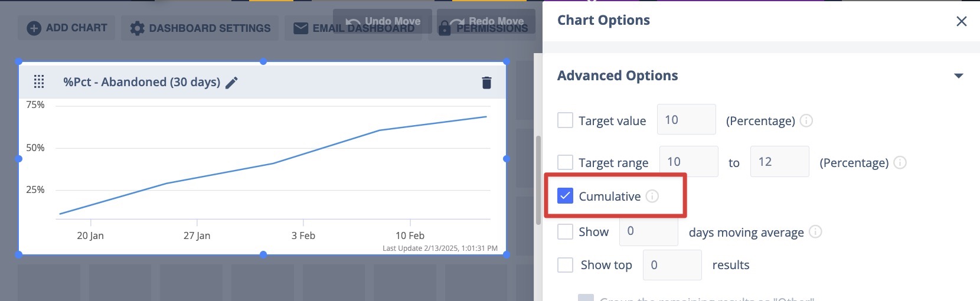Click the Add Chart button
Screen dimensions: 980x301
pyautogui.click(x=67, y=28)
